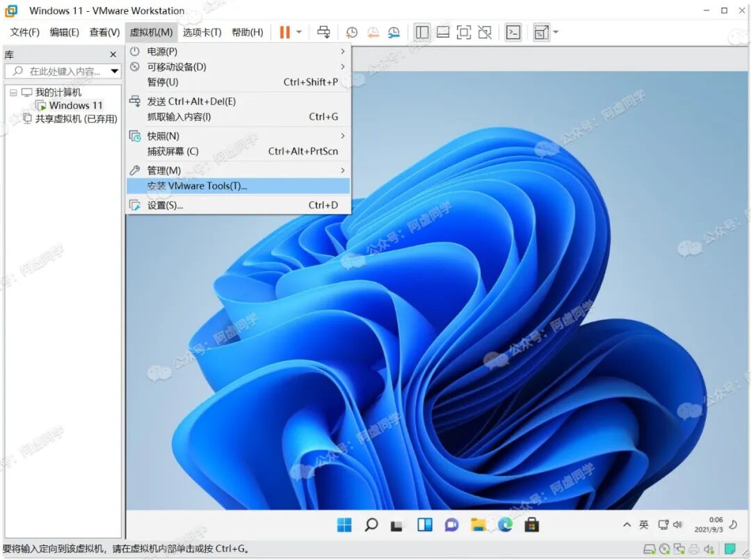The image size is (751, 560).
Task: Click the network tray icon in guest
Action: click(x=663, y=525)
